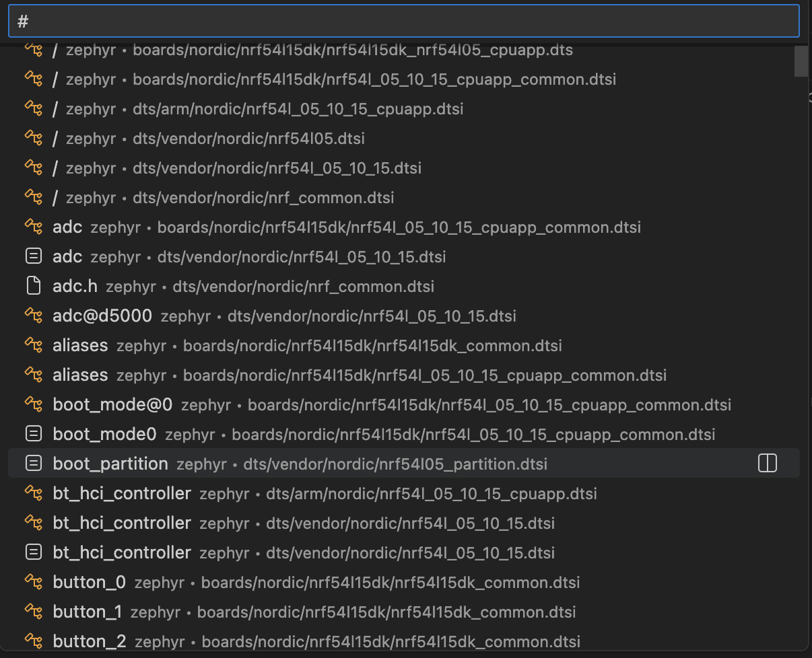The image size is (812, 658).
Task: Select root node in boards nrf54l_05_10_15_cpuapp_common.dtsi
Action: [x=403, y=79]
